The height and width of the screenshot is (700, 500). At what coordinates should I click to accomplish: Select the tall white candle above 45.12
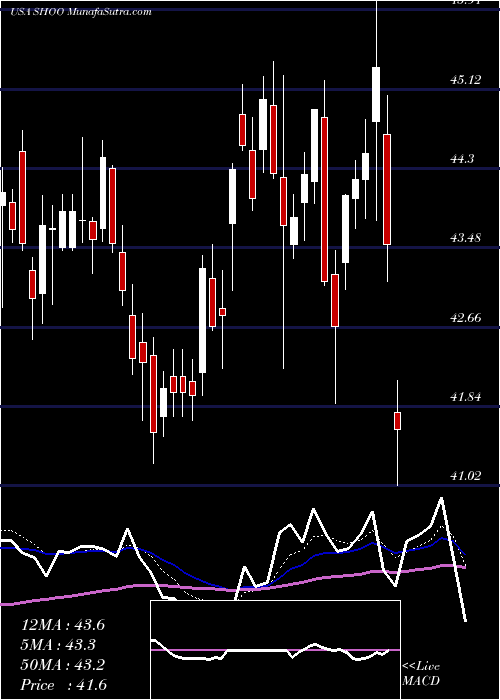(x=376, y=94)
